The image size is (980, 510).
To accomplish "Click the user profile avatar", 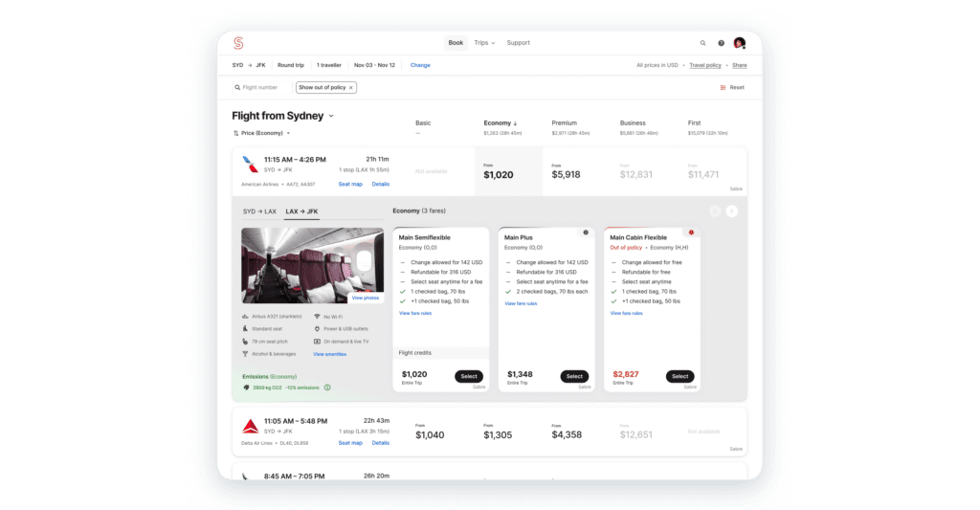I will 739,43.
